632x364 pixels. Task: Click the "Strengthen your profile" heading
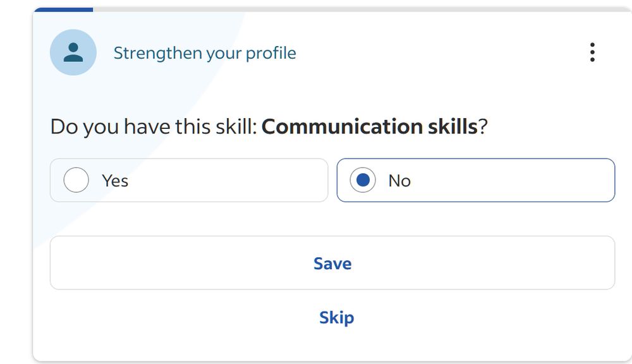click(x=205, y=53)
